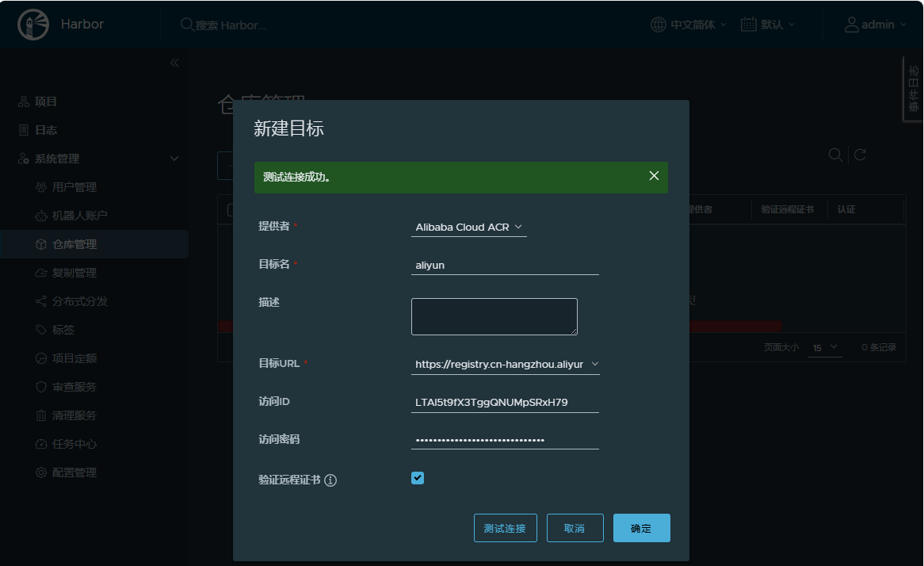This screenshot has width=924, height=566.
Task: Click the 机器人账户 robot icon
Action: (x=41, y=216)
